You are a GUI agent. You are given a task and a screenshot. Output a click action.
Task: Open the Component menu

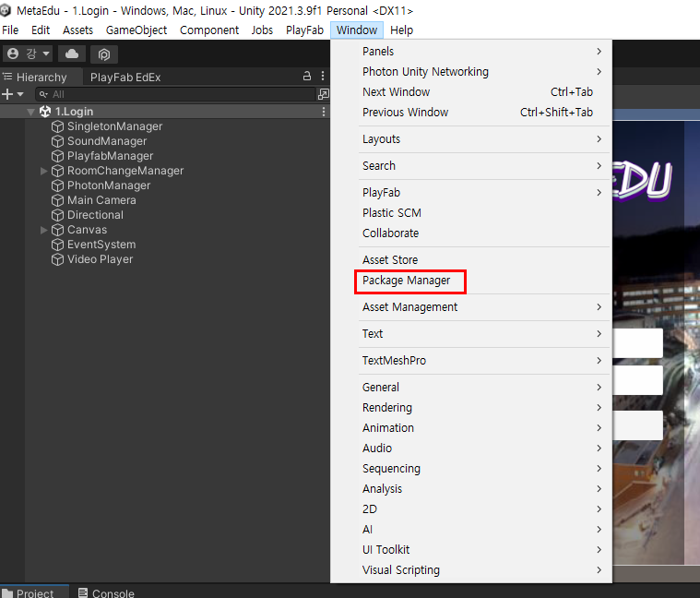209,30
